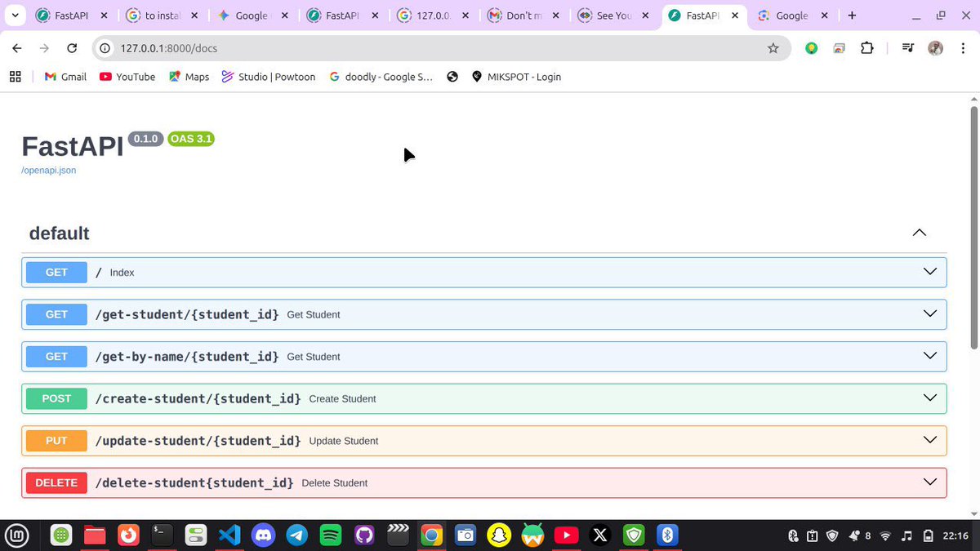This screenshot has height=551, width=980.
Task: Open the Maps bookmark
Action: [x=189, y=77]
